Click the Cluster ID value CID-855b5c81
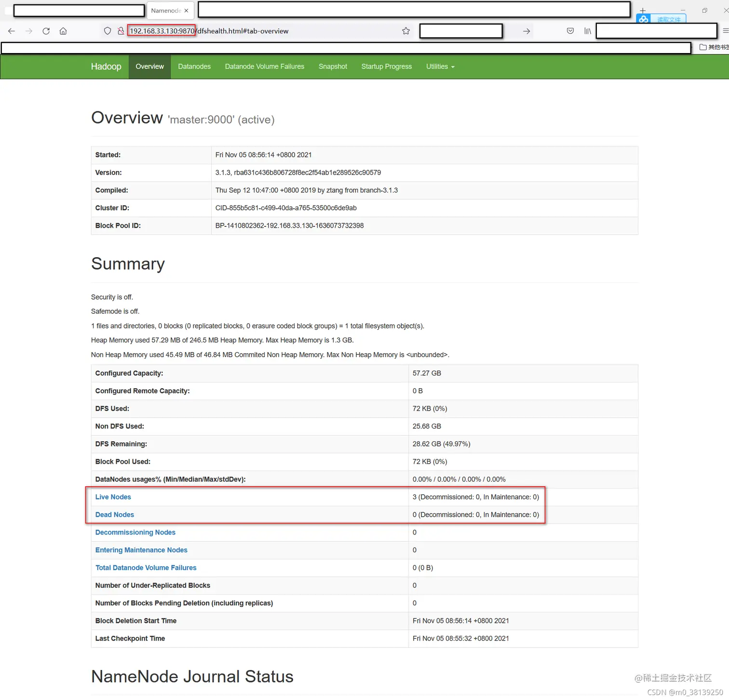 point(286,208)
